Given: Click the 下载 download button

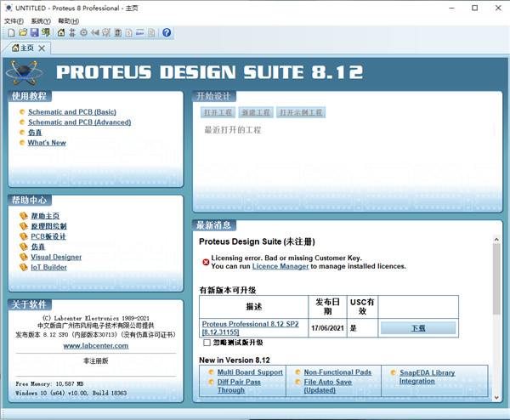Looking at the screenshot, I should [x=417, y=327].
